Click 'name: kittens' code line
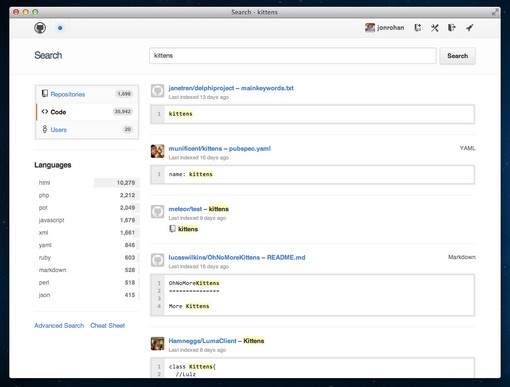This screenshot has height=387, width=510. click(190, 174)
